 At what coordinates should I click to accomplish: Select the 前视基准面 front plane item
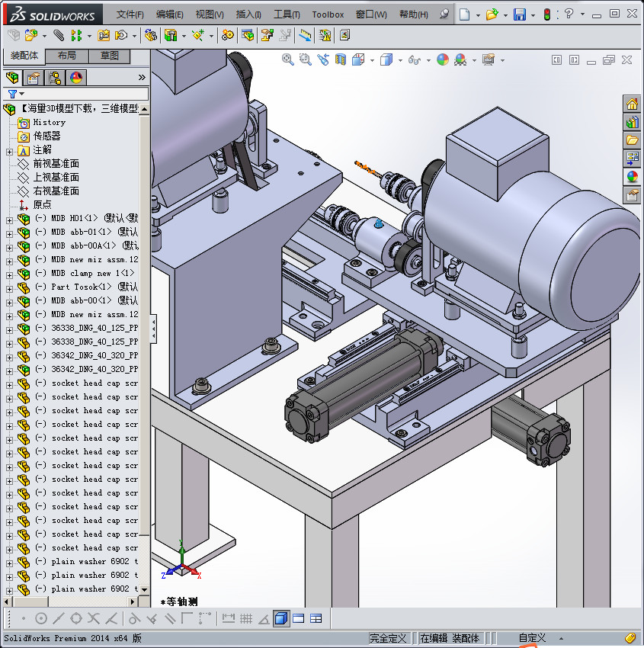coord(56,163)
